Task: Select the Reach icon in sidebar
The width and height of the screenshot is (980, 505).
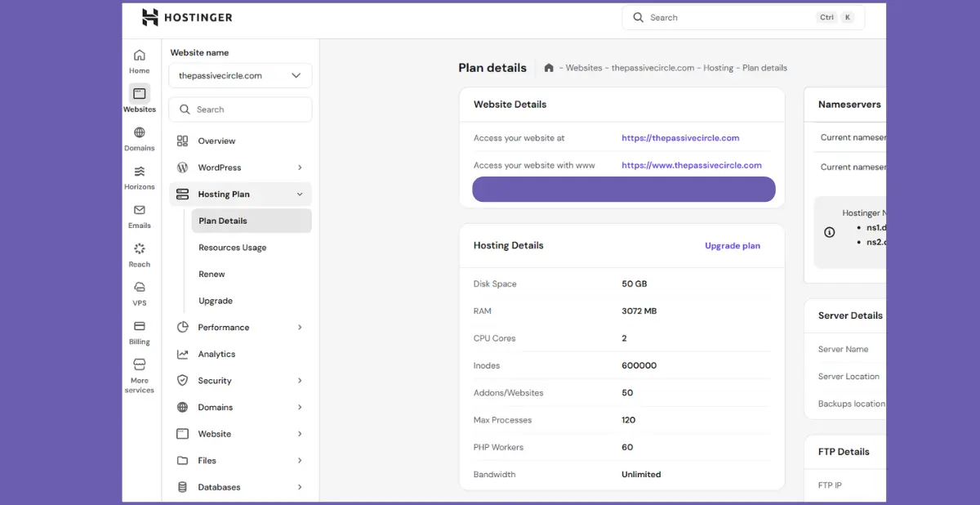Action: pos(139,253)
